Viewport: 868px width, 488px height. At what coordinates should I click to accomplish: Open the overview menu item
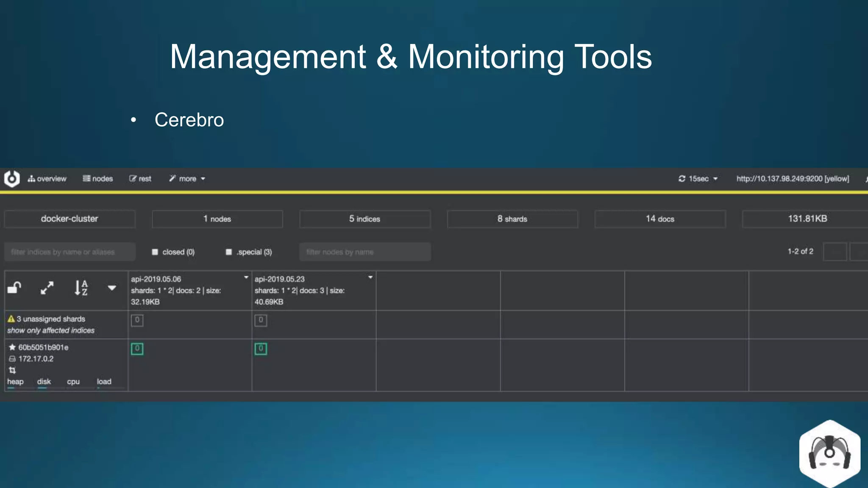[47, 179]
